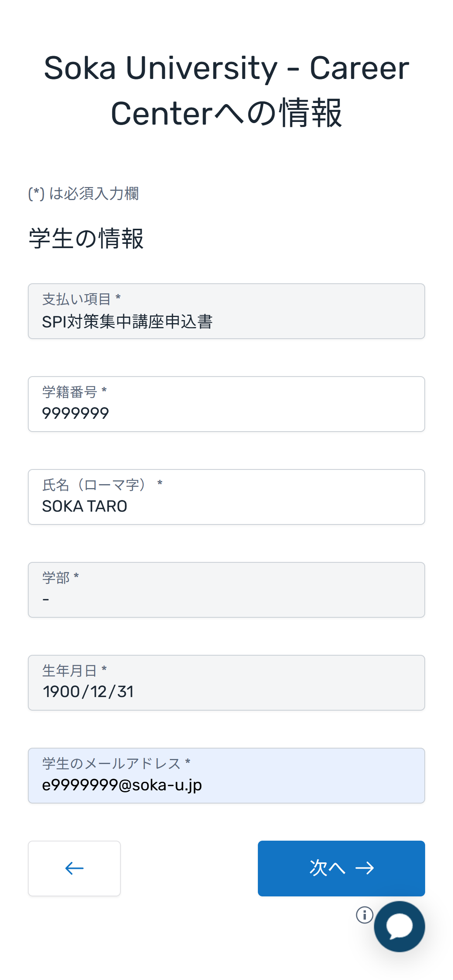Click the Soka University Career Center title
This screenshot has height=980, width=453.
(226, 90)
